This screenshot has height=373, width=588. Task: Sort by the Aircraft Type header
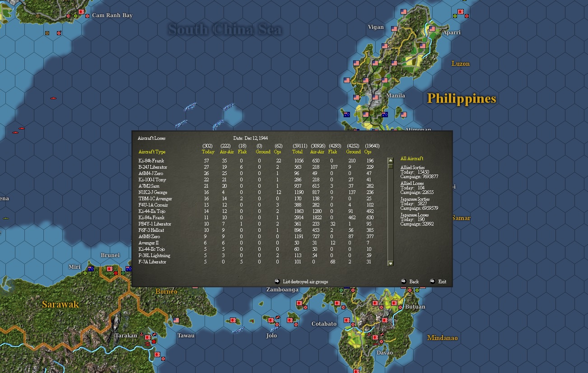click(152, 152)
